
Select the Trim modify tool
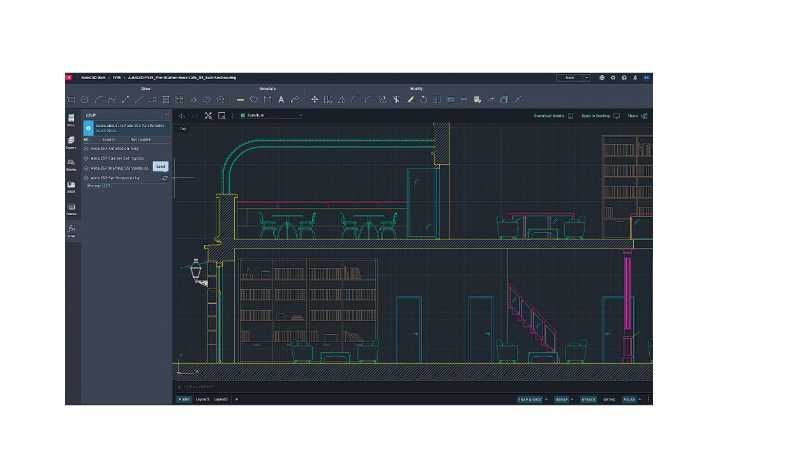[396, 100]
